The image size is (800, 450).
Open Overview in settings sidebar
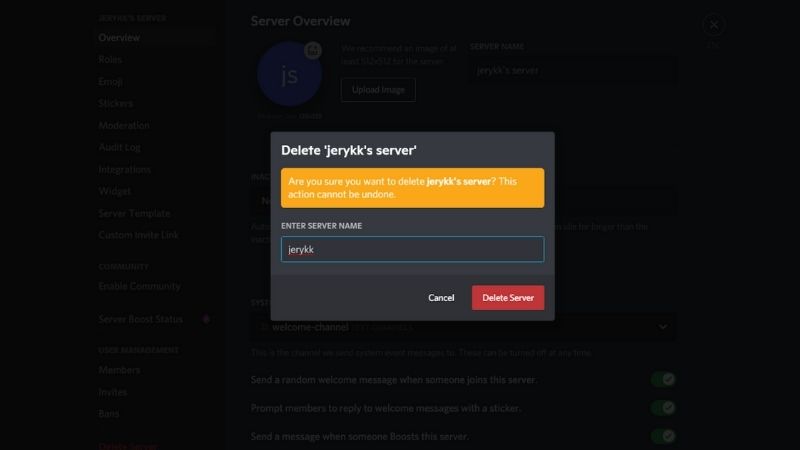(x=119, y=37)
